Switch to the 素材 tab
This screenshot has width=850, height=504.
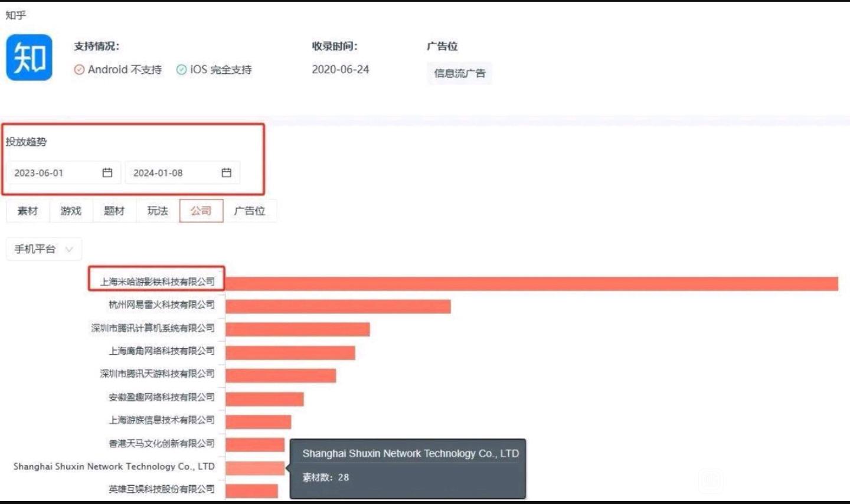28,211
